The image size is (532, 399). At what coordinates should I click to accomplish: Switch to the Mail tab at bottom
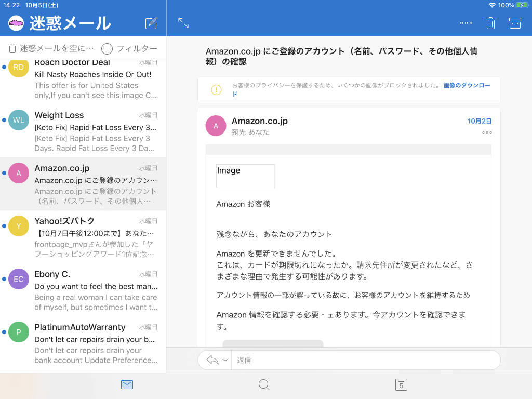click(x=127, y=385)
